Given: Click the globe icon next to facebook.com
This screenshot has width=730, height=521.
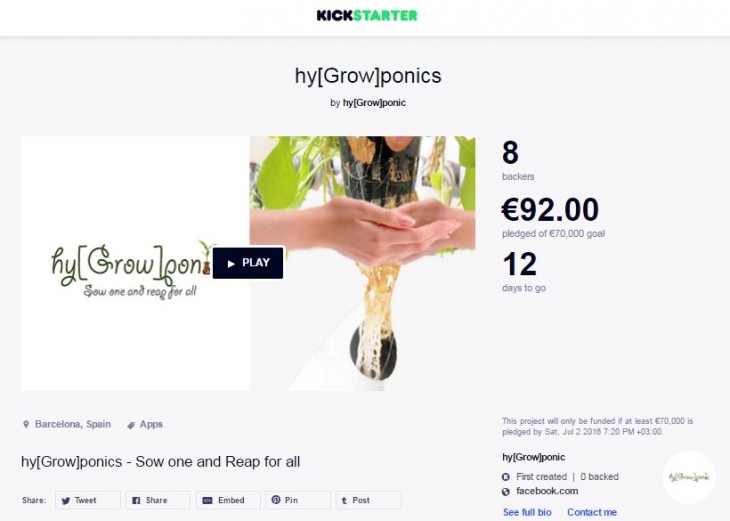Looking at the screenshot, I should point(506,492).
